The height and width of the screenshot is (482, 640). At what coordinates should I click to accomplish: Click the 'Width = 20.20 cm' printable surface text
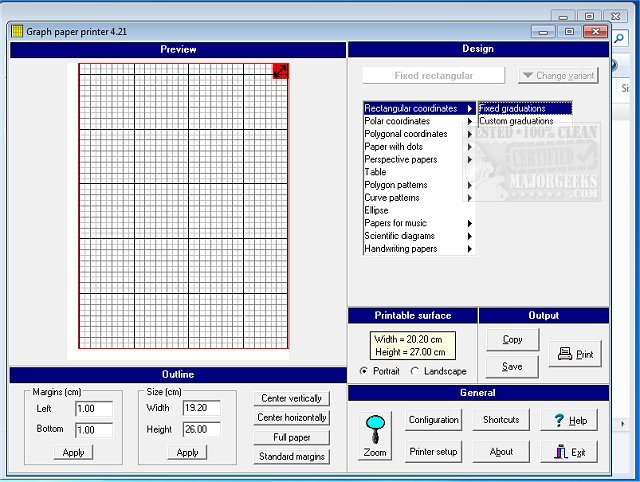(x=408, y=339)
